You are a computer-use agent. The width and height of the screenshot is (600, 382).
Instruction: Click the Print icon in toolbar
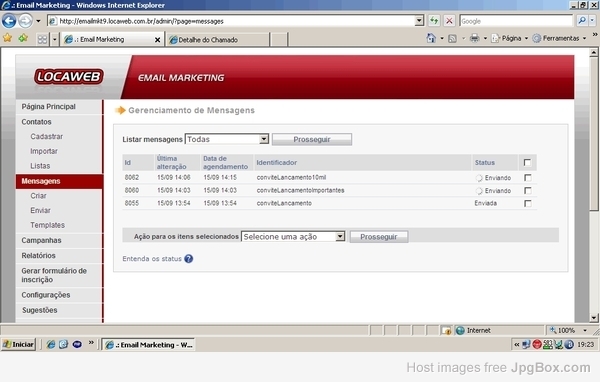(474, 38)
